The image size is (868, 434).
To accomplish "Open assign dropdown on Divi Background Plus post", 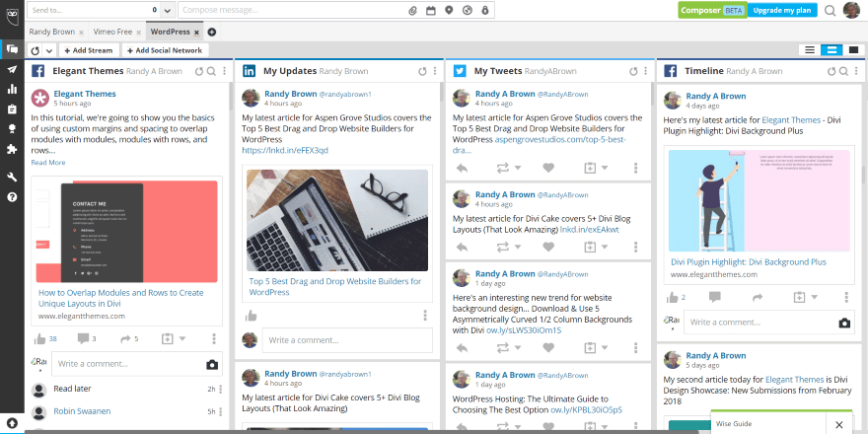I will [x=815, y=297].
